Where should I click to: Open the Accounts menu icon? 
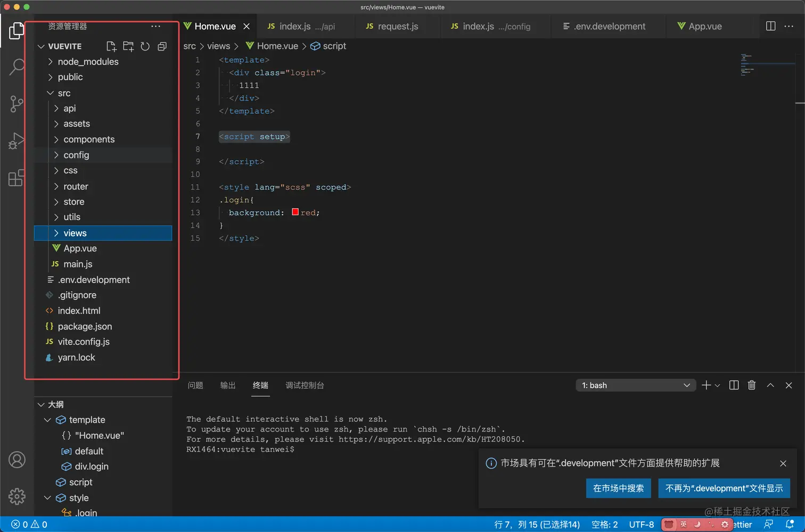[17, 460]
